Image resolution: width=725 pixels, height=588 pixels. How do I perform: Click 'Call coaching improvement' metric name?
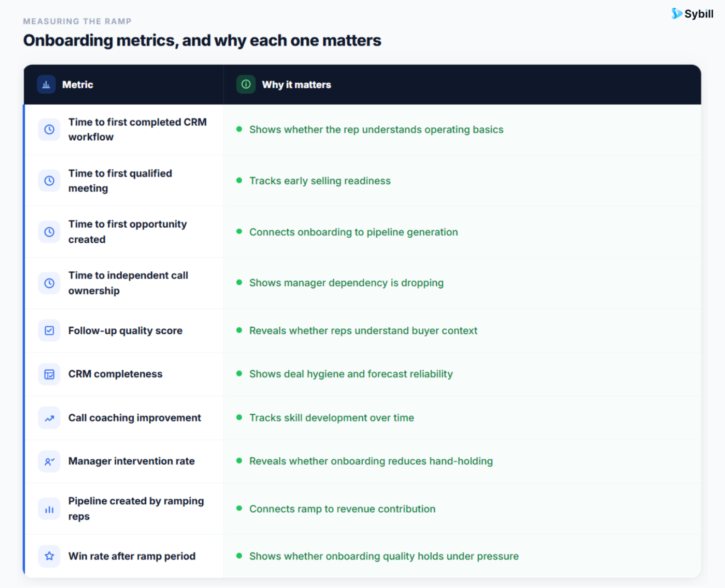point(135,418)
